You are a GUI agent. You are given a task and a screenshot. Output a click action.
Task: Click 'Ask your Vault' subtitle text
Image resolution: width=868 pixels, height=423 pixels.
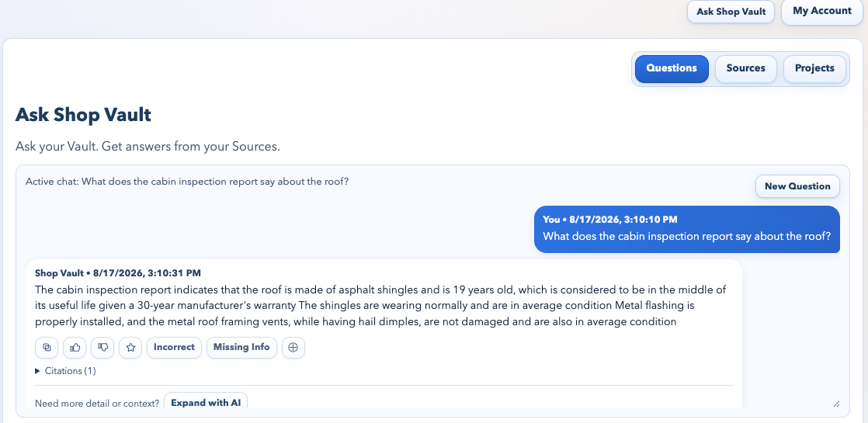pos(148,147)
